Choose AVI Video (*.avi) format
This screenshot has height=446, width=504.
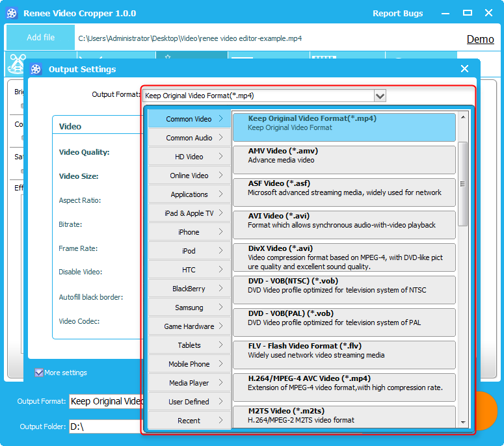344,220
